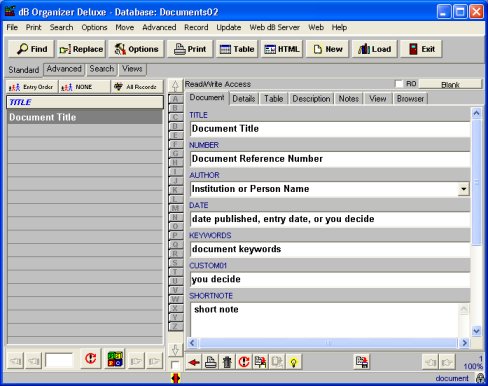Jump to letter K in alphabet index

click(175, 190)
